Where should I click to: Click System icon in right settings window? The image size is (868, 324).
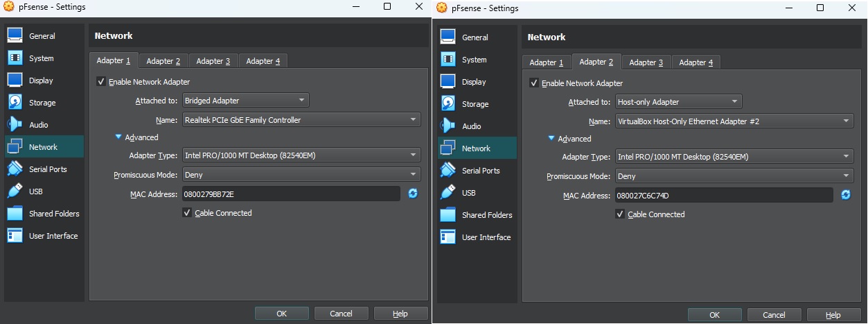[x=448, y=59]
